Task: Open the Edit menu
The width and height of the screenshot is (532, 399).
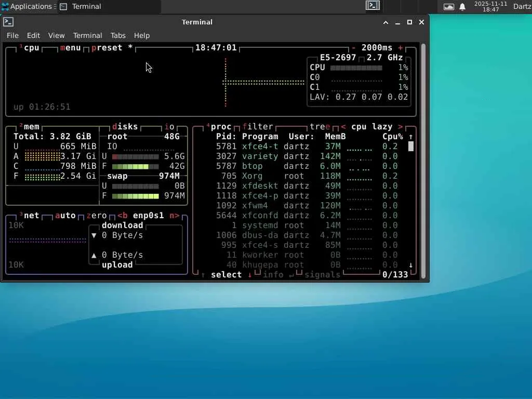Action: coord(33,35)
